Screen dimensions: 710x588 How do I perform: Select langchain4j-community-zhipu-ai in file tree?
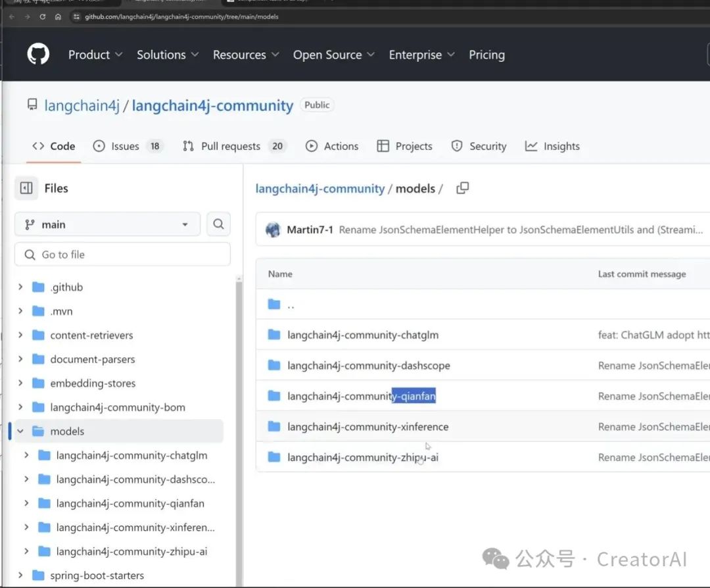[x=131, y=551]
